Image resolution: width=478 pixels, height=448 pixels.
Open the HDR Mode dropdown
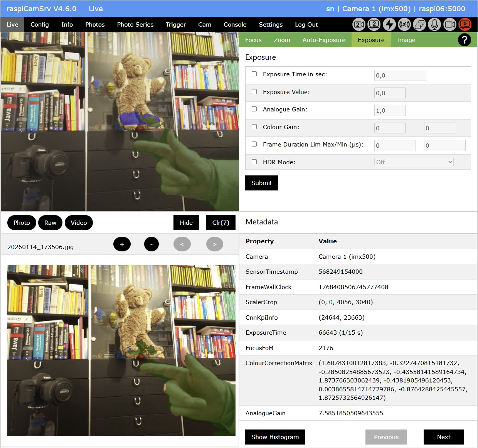(x=414, y=162)
